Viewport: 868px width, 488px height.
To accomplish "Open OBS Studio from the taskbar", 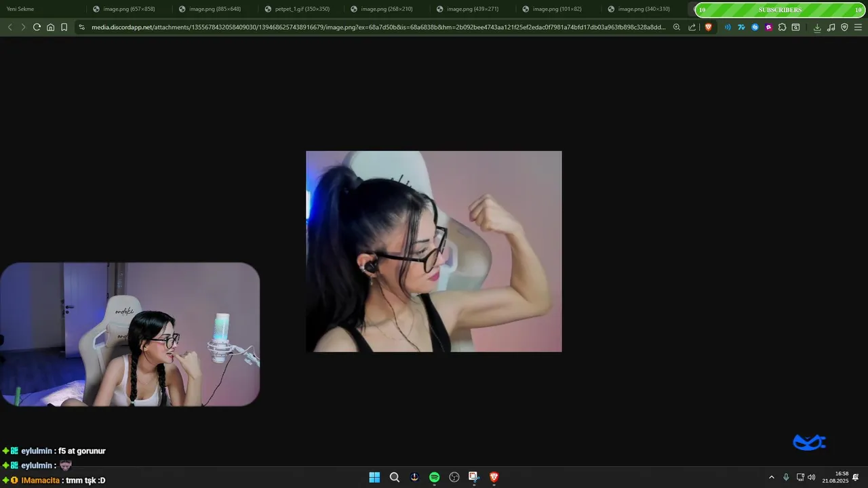I will pos(454,477).
